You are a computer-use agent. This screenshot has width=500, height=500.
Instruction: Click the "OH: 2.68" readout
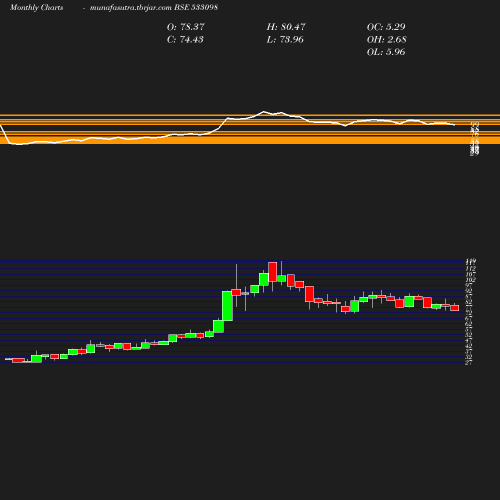[387, 39]
